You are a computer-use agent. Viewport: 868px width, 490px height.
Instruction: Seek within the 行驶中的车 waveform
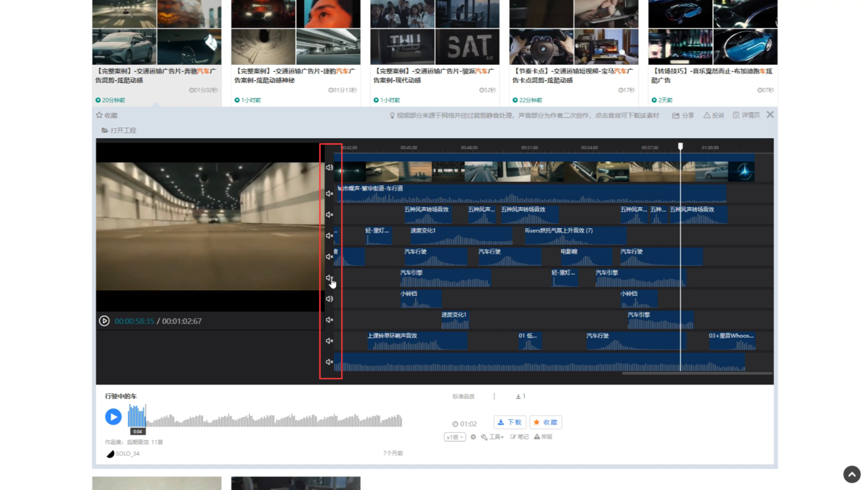pos(265,417)
